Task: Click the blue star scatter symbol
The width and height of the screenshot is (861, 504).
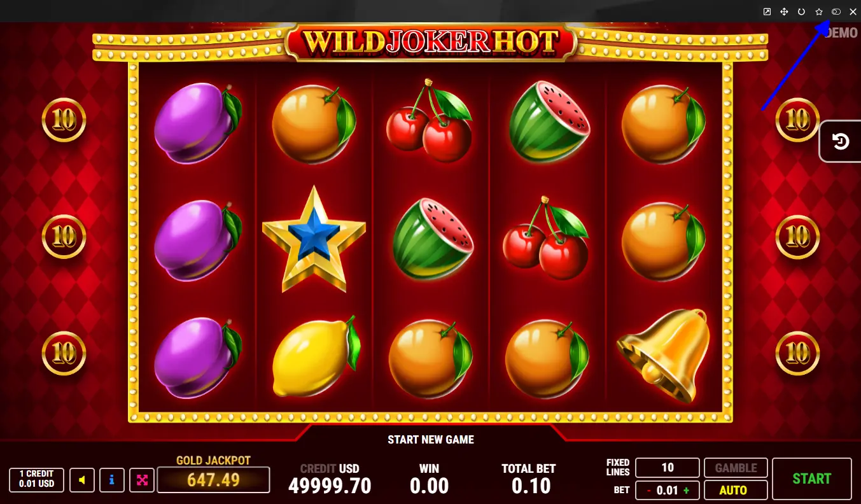Action: click(x=314, y=239)
